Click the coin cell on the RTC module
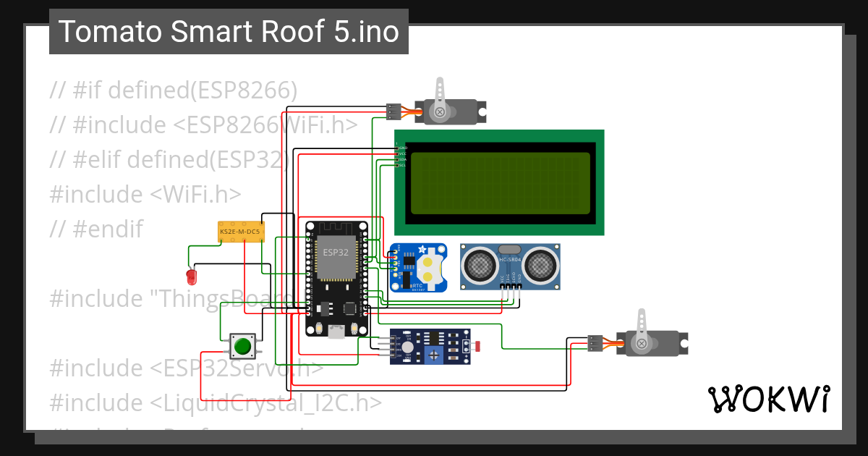Screen dimensions: 868x456 tap(430, 268)
